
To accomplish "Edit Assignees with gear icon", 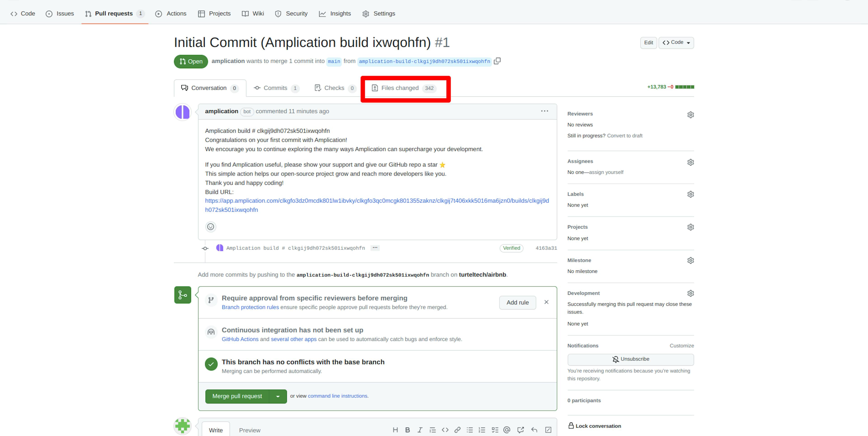I will pyautogui.click(x=690, y=162).
